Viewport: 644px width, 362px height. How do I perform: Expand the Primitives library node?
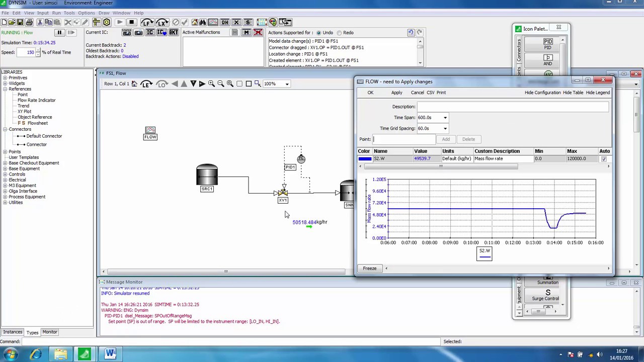[x=5, y=78]
